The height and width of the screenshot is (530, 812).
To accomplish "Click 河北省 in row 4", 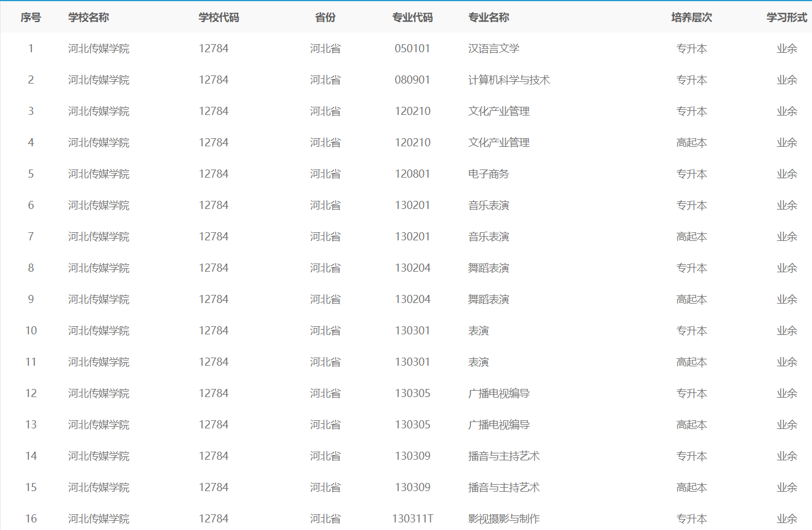I will pyautogui.click(x=325, y=143).
